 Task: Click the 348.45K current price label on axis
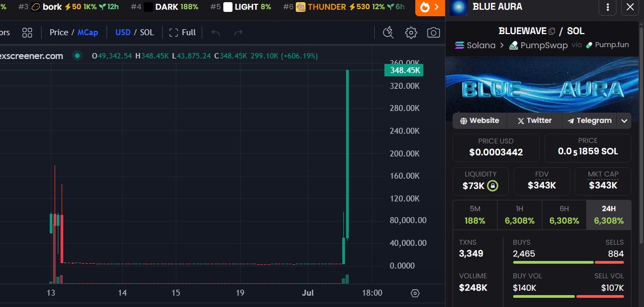tap(404, 70)
